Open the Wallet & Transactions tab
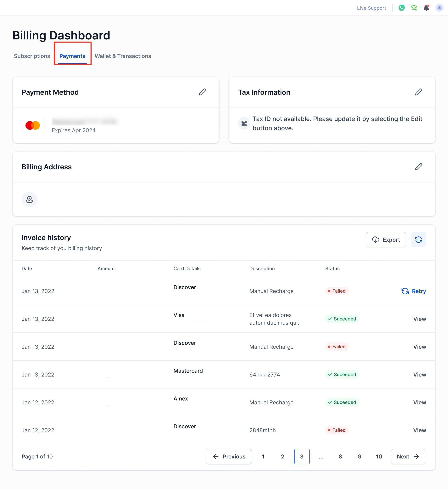448x489 pixels. click(123, 56)
